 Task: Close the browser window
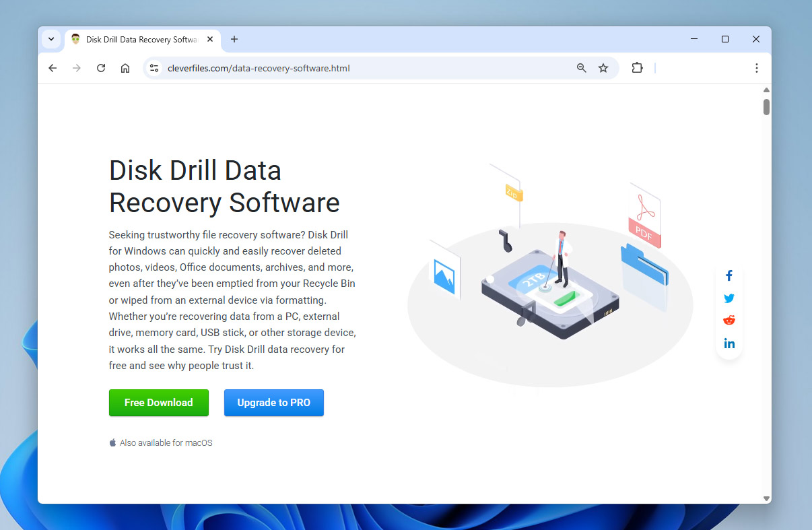tap(756, 39)
